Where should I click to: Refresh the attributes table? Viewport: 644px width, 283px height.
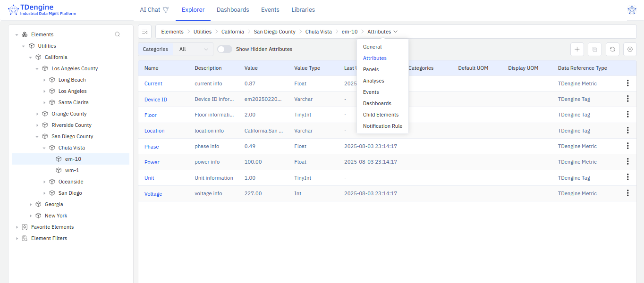[x=612, y=49]
